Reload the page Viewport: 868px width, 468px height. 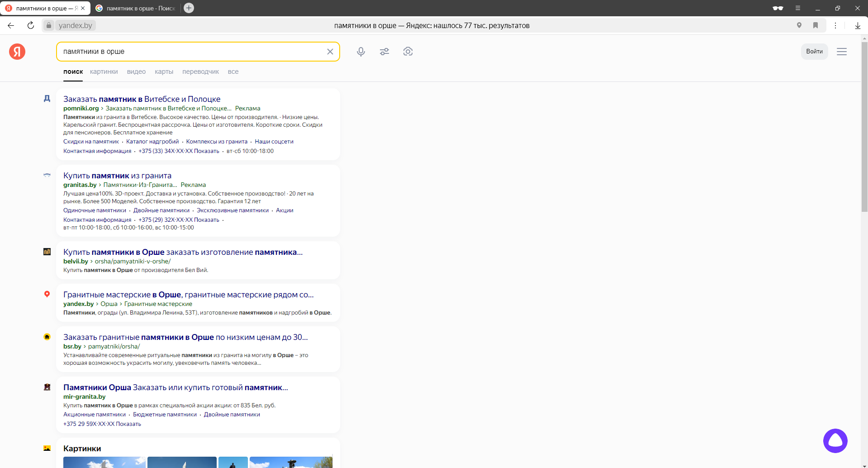(31, 25)
